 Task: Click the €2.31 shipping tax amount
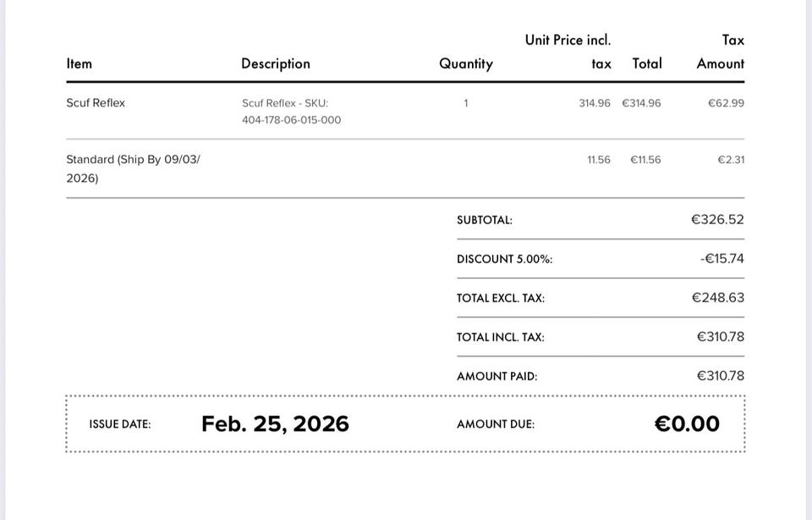731,160
